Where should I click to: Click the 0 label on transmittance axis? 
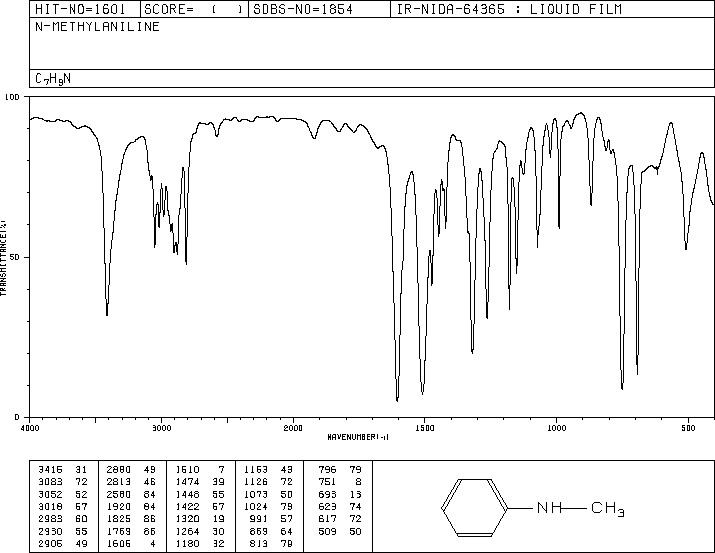(x=17, y=417)
